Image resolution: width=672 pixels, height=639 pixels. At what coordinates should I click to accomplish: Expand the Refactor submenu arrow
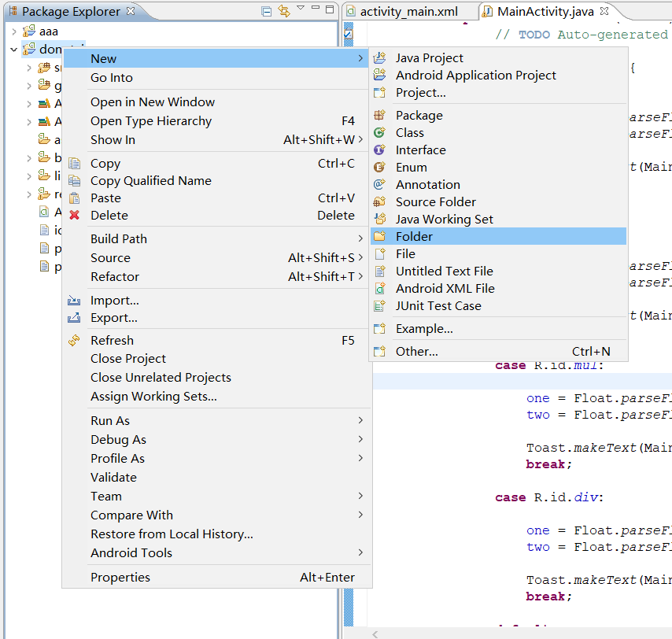(360, 276)
